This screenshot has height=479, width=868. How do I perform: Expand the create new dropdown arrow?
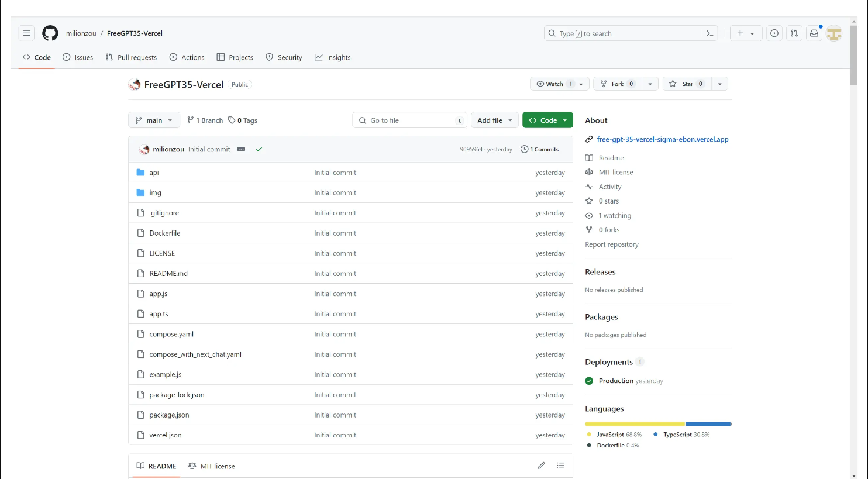click(x=752, y=34)
